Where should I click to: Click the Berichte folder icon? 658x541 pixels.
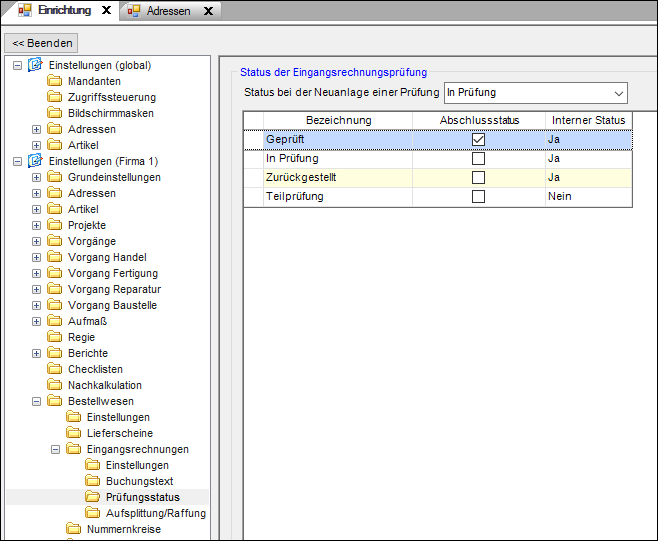(x=55, y=353)
